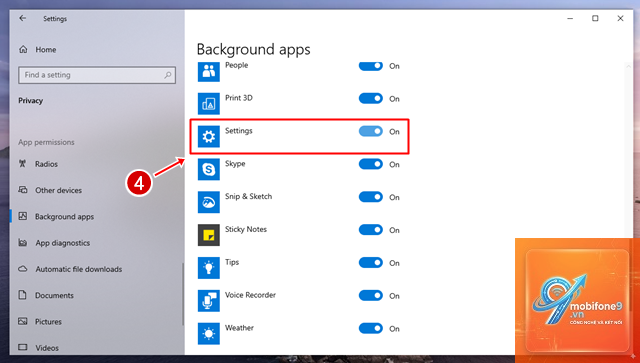Click the Snip & Sketch app icon

click(209, 202)
